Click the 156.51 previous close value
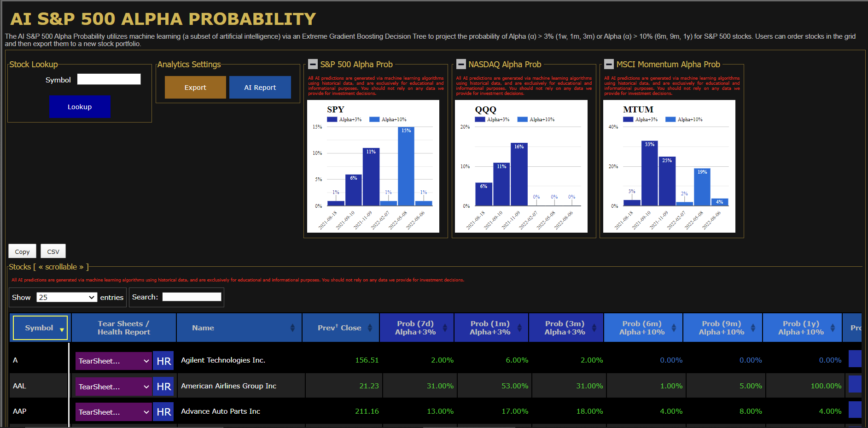Viewport: 868px width, 428px height. (x=367, y=360)
